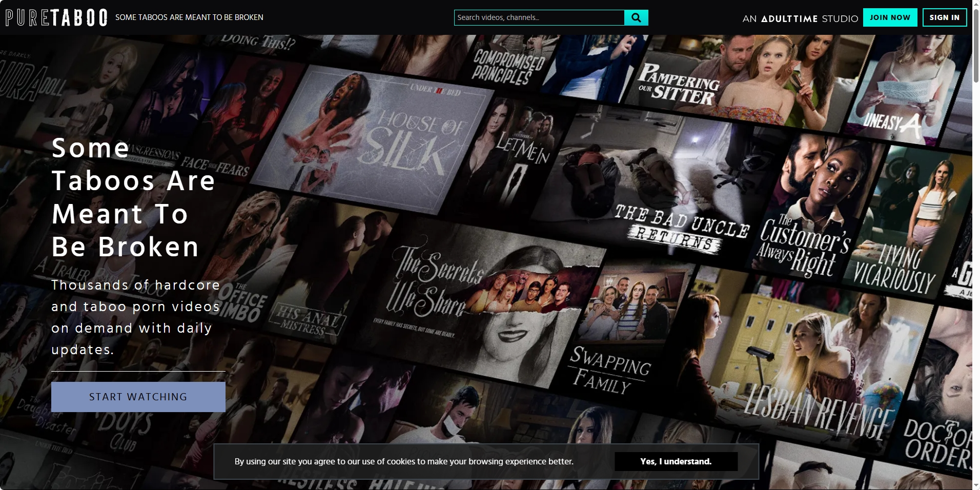Click the page's vertical scrollbar thumb
980x490 pixels.
976,46
